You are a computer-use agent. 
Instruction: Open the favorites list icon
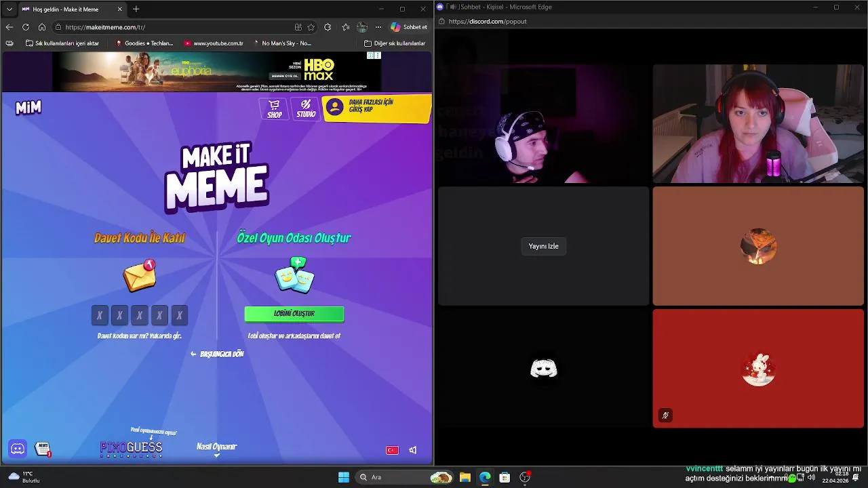pos(345,27)
